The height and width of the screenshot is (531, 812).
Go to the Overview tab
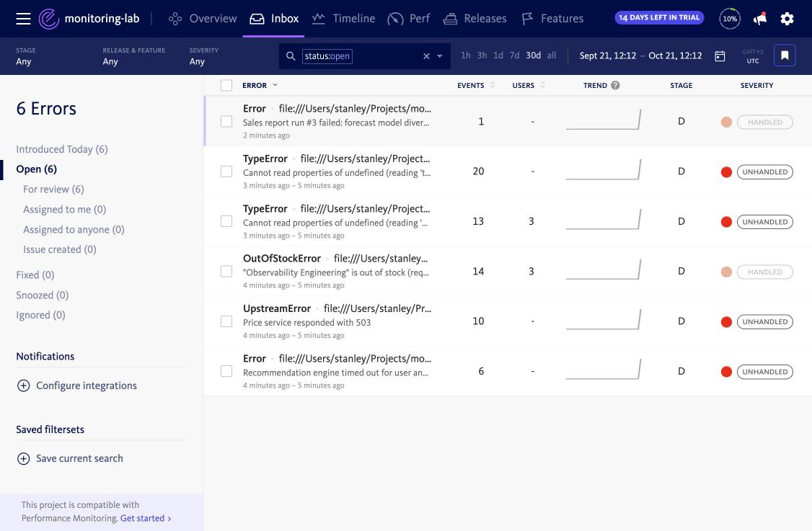coord(203,19)
